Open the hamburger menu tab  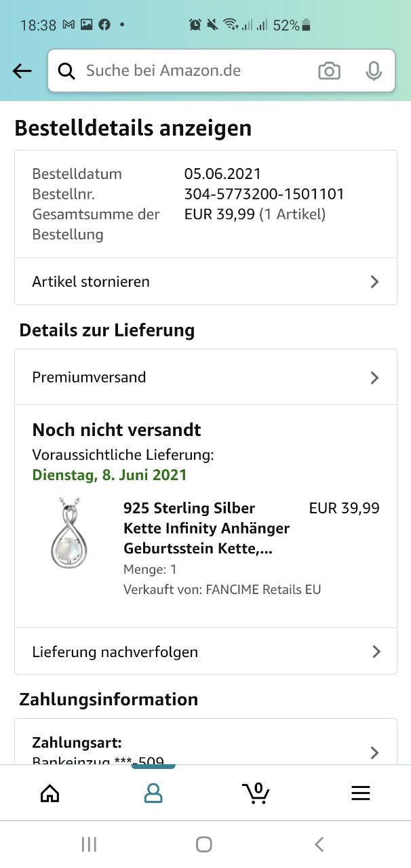360,793
